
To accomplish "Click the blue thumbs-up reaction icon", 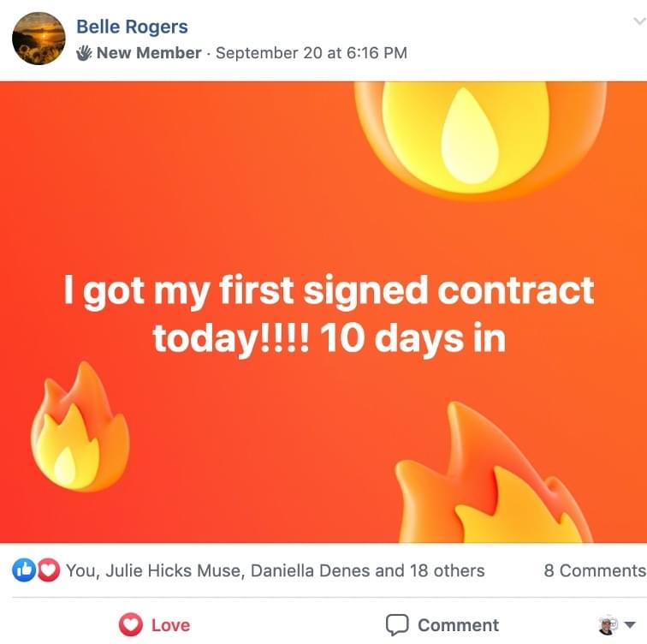I will click(24, 570).
